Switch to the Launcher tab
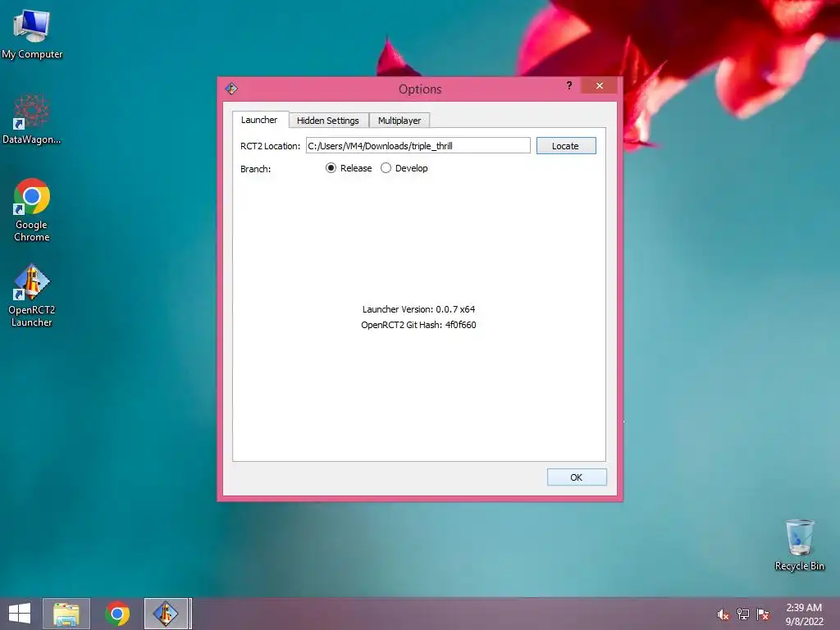 (x=260, y=120)
